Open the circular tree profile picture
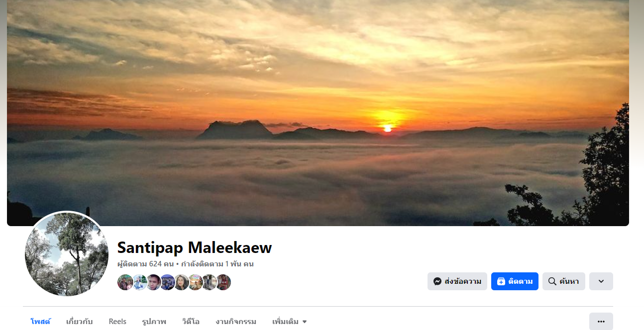The width and height of the screenshot is (644, 330). pos(67,254)
